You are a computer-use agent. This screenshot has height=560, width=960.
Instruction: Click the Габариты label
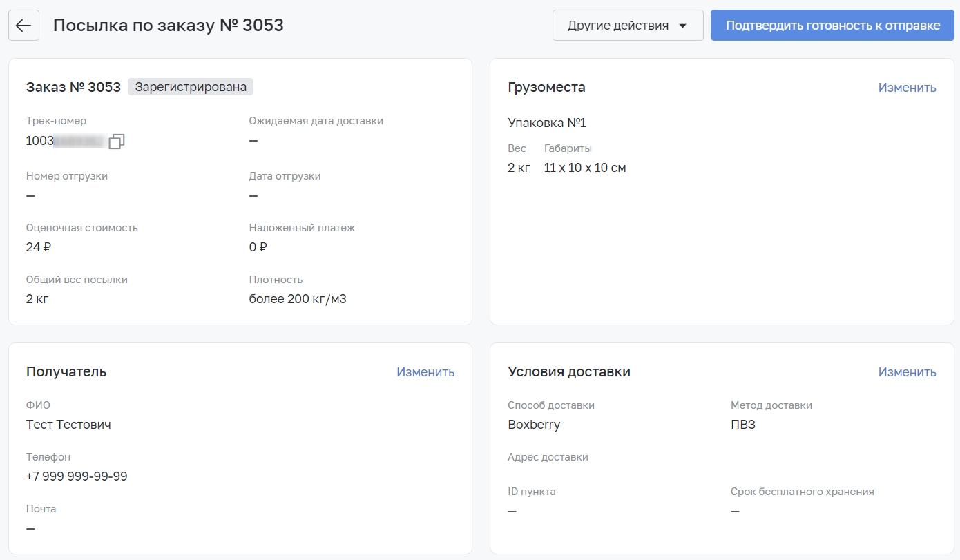tap(568, 148)
